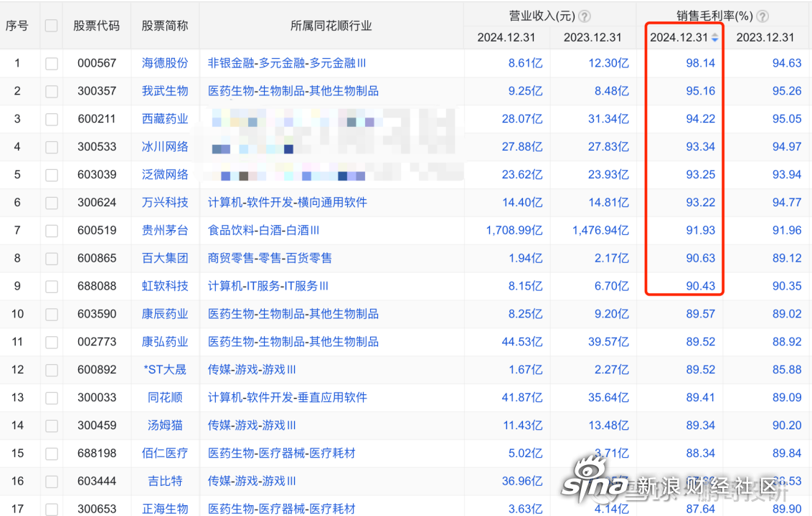Tick checkbox for 同花顺 row

(51, 398)
